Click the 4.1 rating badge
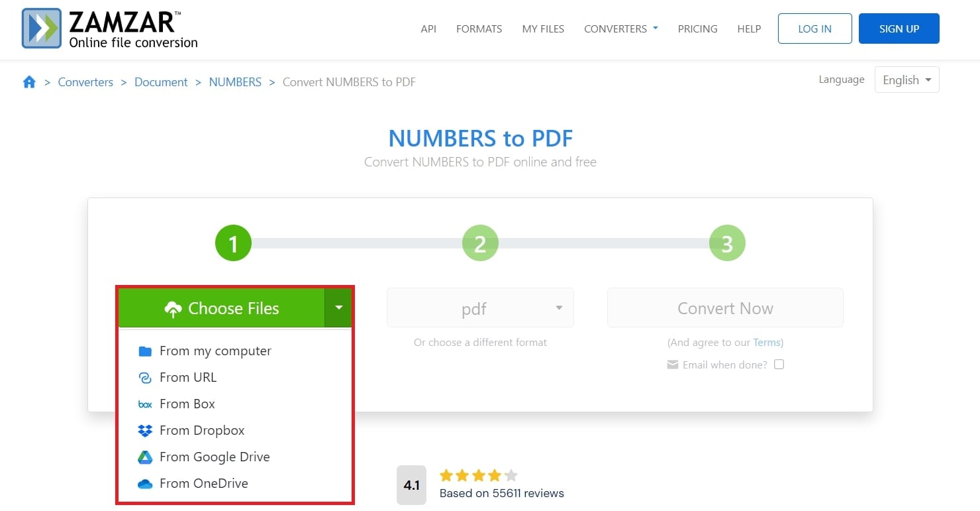The height and width of the screenshot is (511, 980). (x=411, y=485)
